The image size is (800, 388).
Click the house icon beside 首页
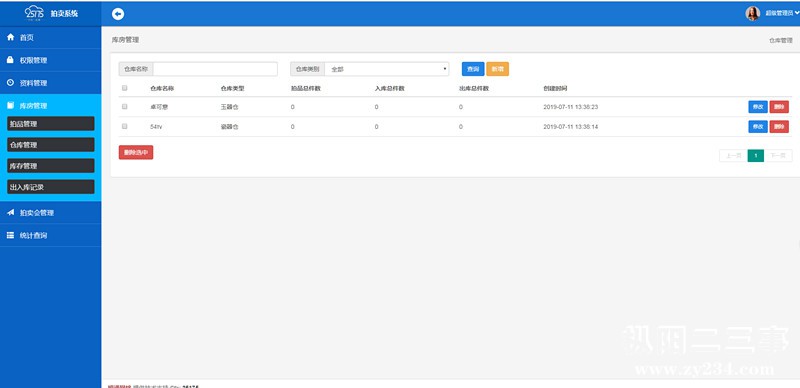point(10,37)
